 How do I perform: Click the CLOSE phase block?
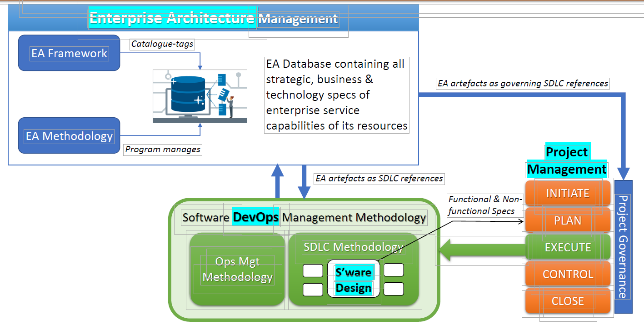point(568,301)
